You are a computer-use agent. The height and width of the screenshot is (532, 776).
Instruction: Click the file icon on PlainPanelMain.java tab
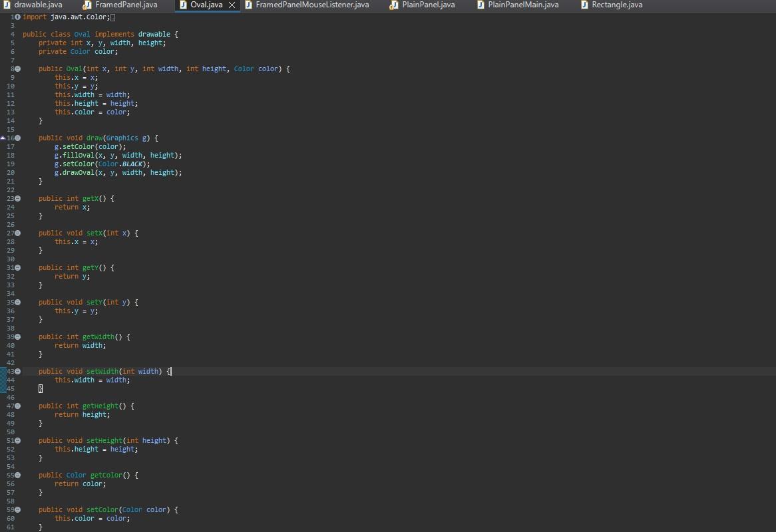(481, 5)
